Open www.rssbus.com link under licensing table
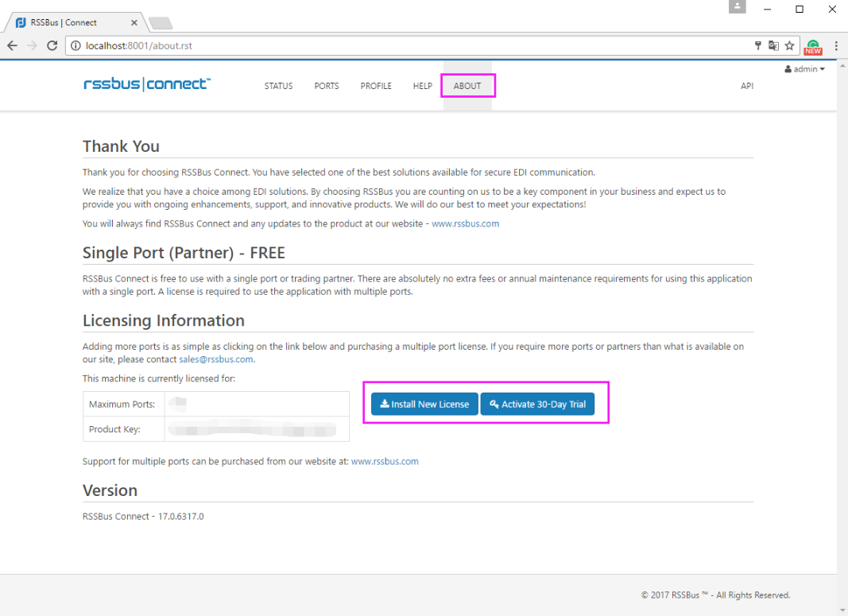The width and height of the screenshot is (848, 616). (385, 461)
